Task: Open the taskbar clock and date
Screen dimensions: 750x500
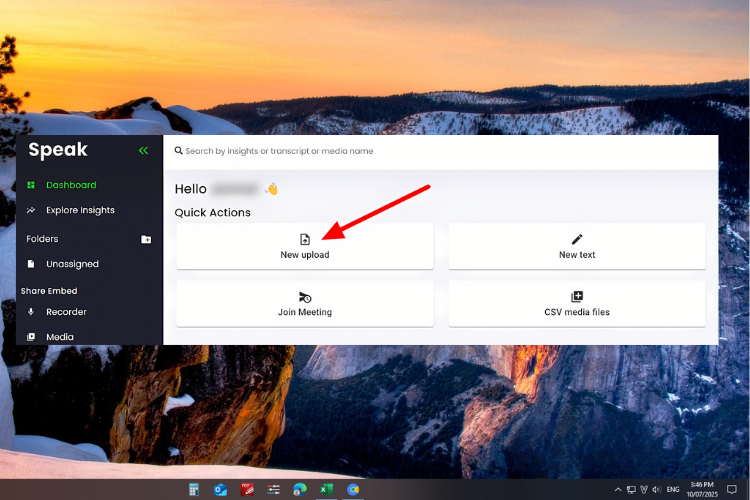Action: (x=702, y=489)
